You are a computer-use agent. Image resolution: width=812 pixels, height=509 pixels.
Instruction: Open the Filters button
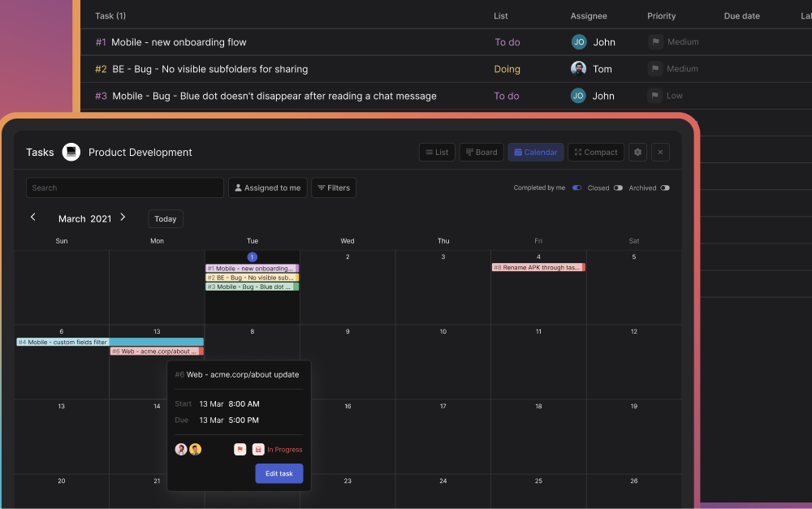(334, 188)
